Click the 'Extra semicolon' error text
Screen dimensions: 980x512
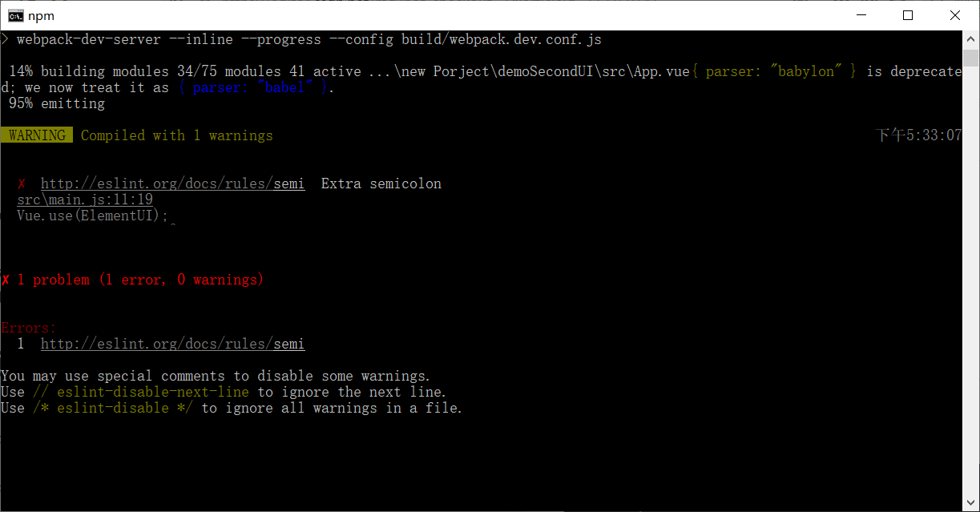click(x=381, y=183)
